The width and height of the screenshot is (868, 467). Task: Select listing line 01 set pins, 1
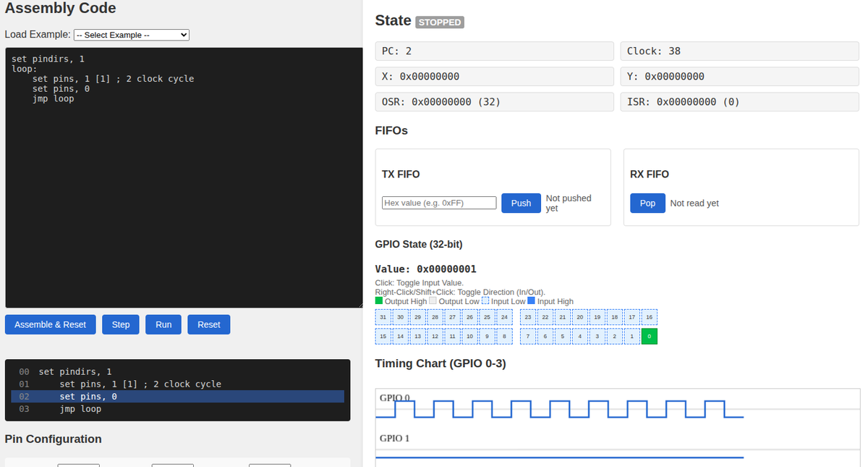[177, 384]
